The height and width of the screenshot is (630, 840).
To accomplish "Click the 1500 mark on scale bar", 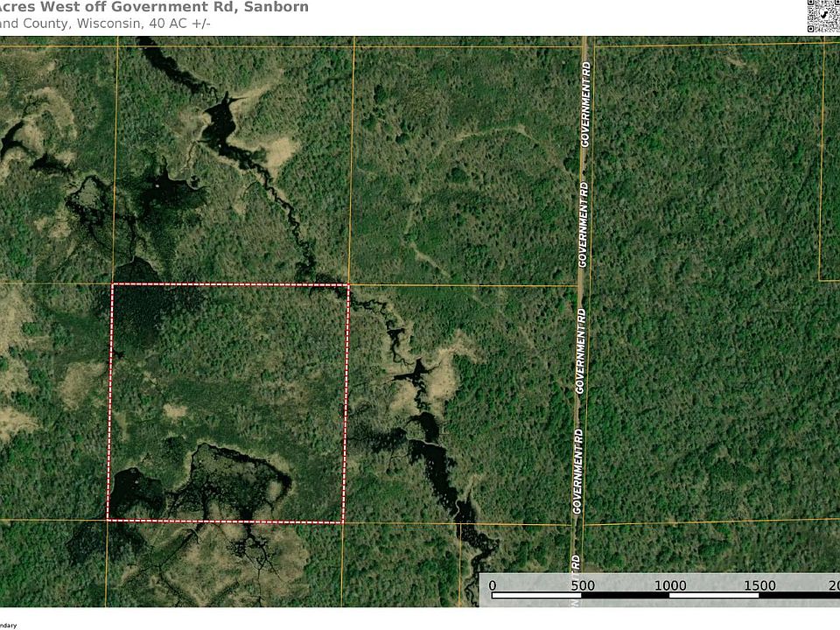I will pos(760,585).
